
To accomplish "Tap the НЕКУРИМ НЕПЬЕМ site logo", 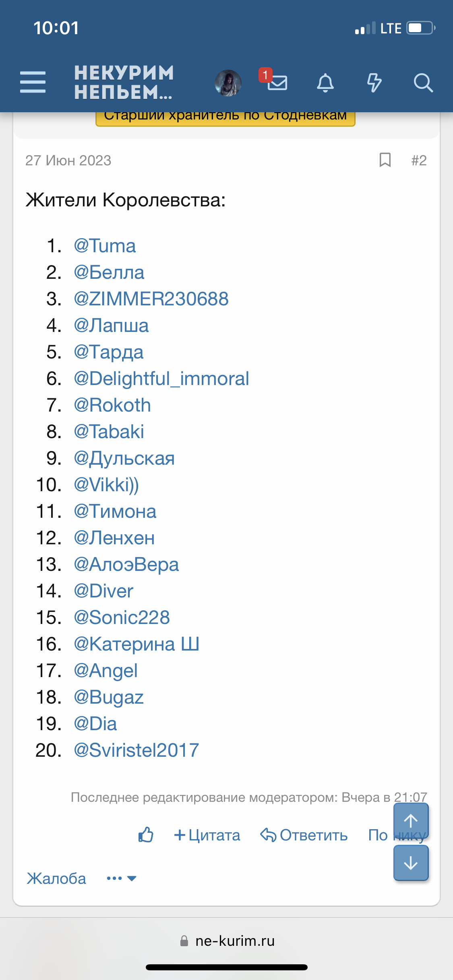I will pos(124,82).
